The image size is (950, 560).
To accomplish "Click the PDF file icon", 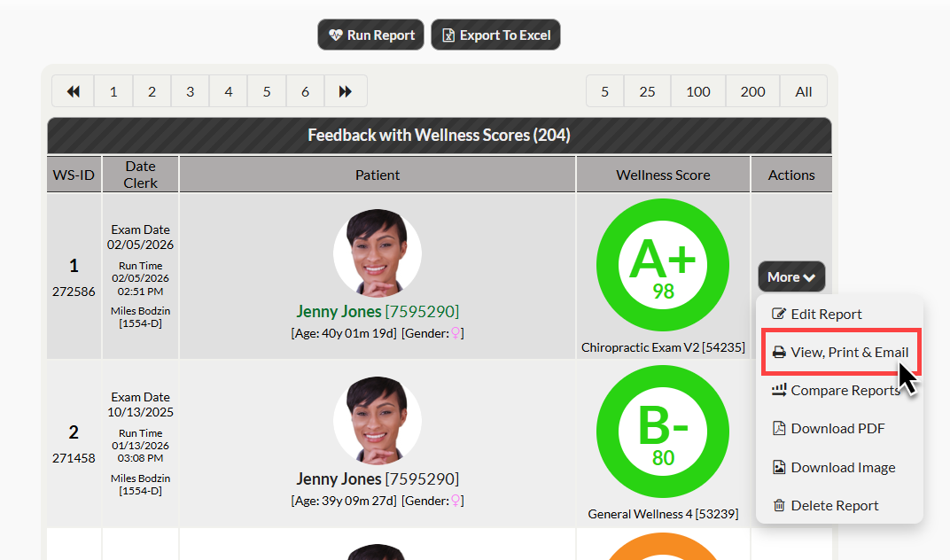I will pyautogui.click(x=779, y=429).
